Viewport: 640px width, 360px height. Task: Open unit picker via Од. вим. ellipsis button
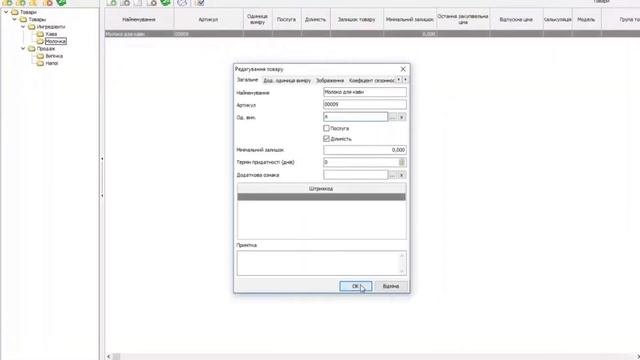pyautogui.click(x=393, y=117)
